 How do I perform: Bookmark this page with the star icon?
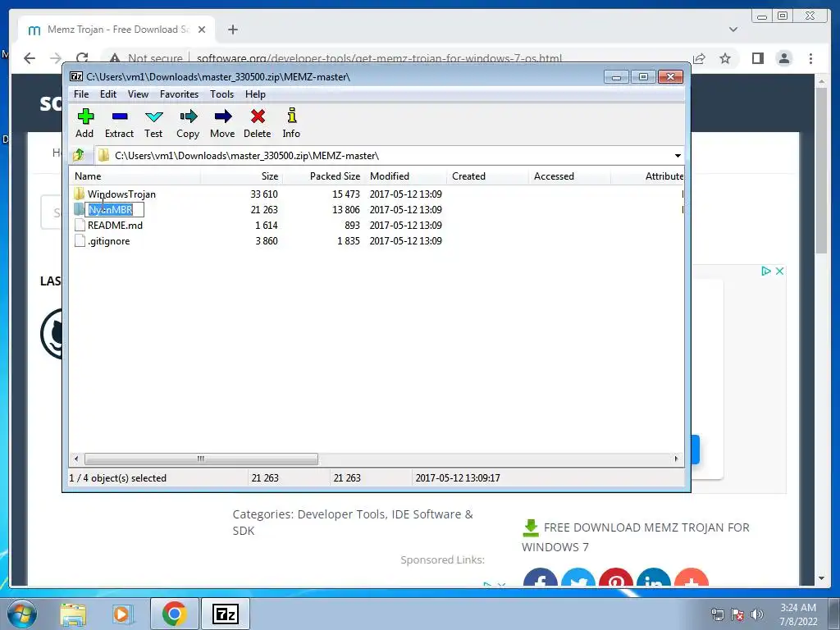click(725, 58)
